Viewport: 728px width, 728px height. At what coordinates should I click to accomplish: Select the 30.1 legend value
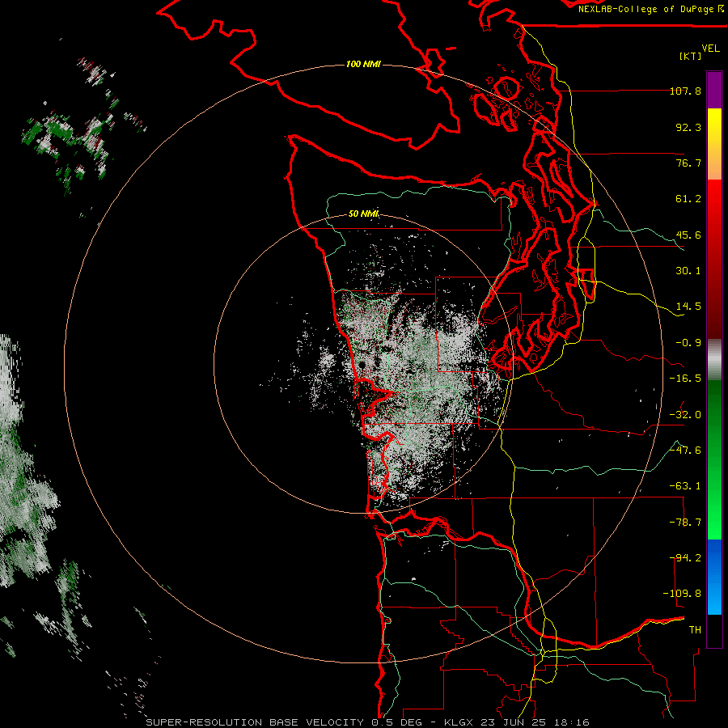(688, 271)
